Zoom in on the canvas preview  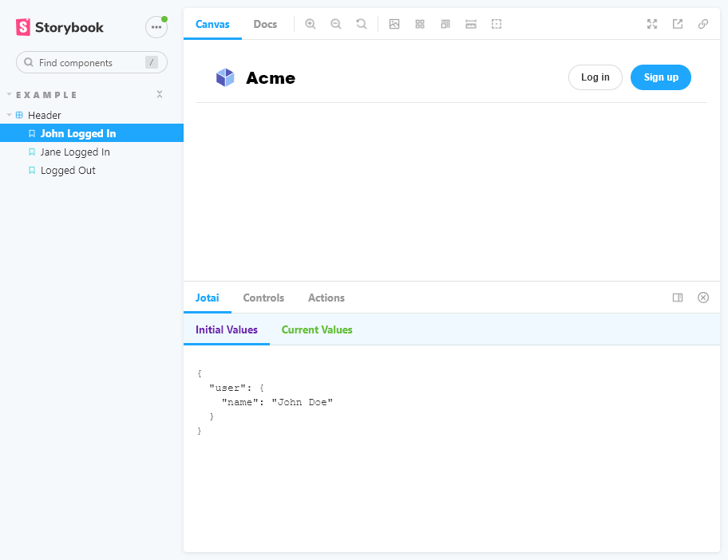tap(311, 24)
